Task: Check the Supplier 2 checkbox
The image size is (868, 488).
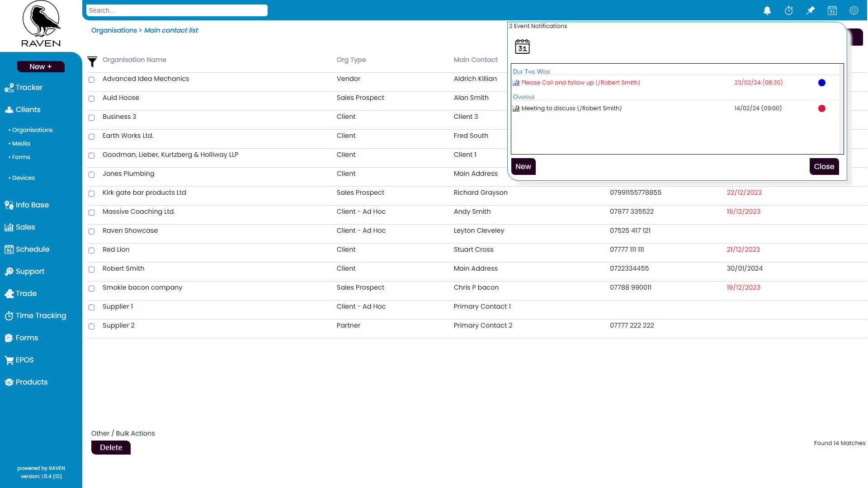Action: [x=92, y=327]
